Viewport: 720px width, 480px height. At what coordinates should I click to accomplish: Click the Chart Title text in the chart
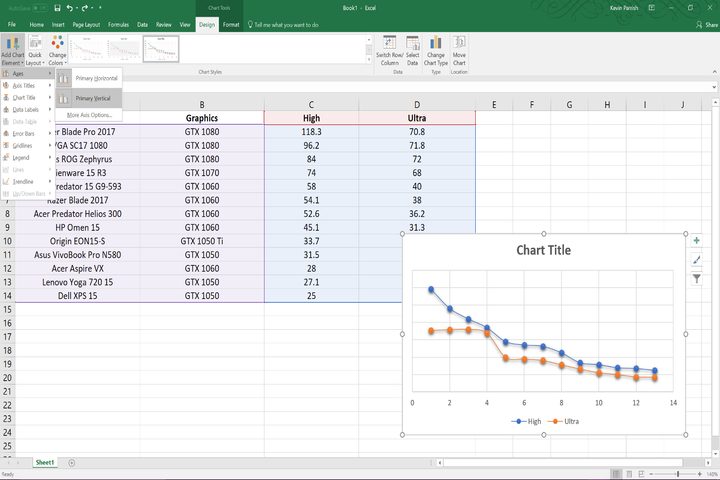(x=544, y=250)
